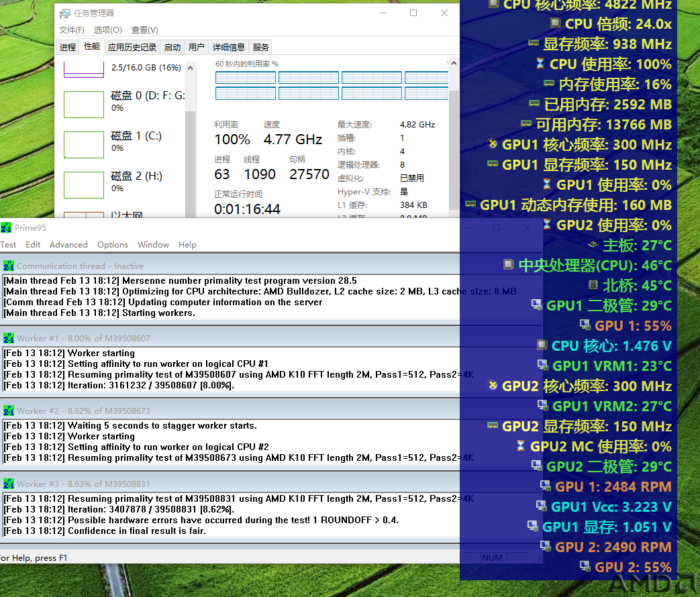Open the 文件(F) menu in Task Manager
This screenshot has width=700, height=597.
pos(71,30)
